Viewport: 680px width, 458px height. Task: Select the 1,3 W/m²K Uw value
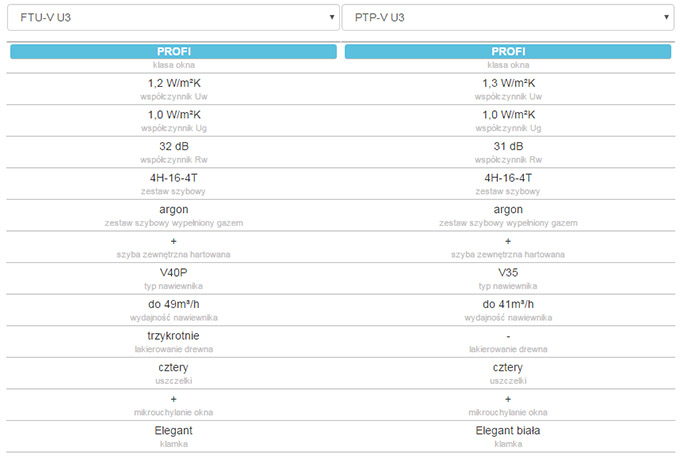pyautogui.click(x=508, y=84)
